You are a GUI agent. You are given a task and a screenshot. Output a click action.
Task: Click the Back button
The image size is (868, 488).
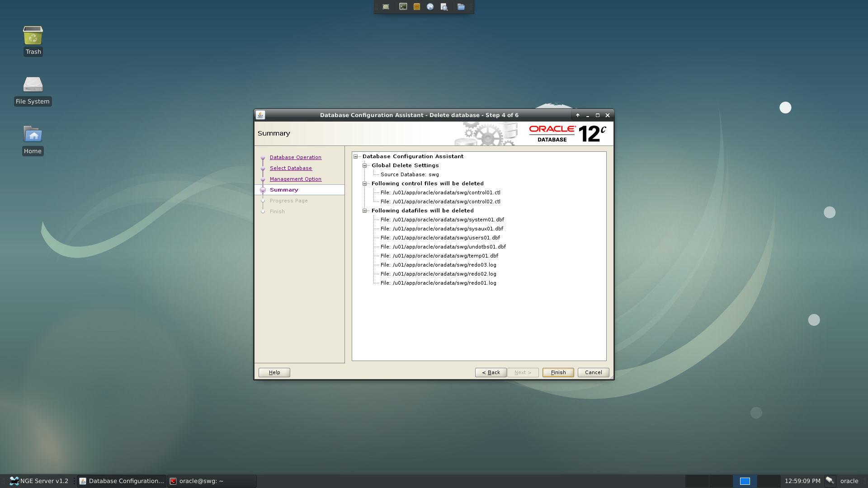coord(491,372)
